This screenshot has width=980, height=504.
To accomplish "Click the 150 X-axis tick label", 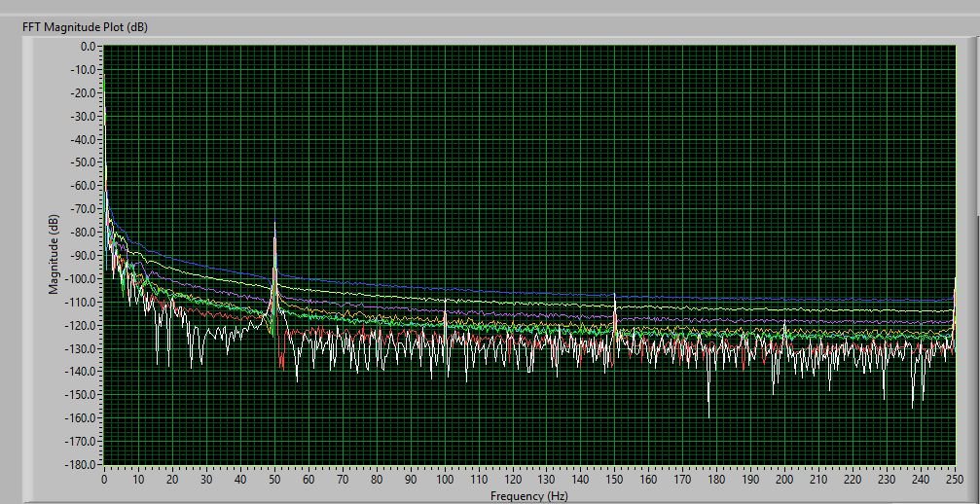I will [615, 479].
